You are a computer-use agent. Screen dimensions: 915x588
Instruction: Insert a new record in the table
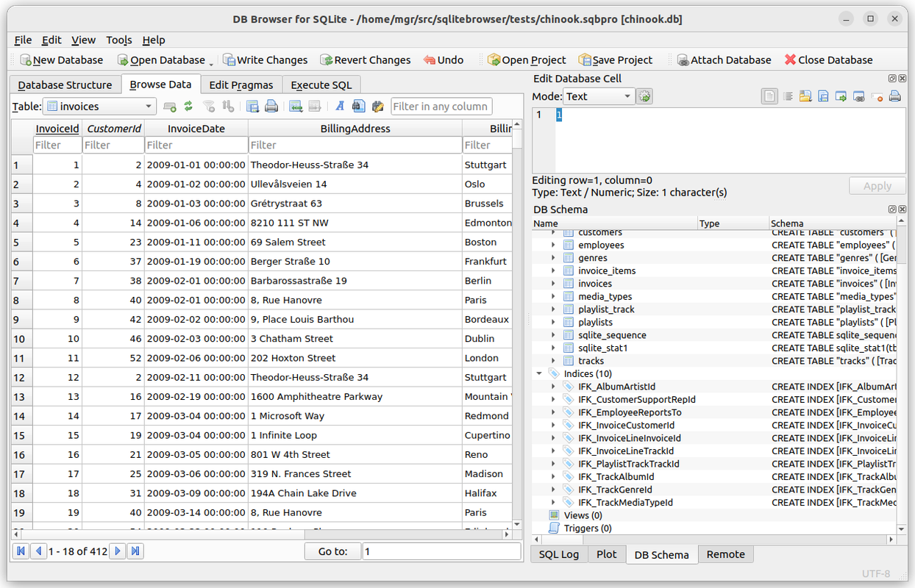pos(296,107)
